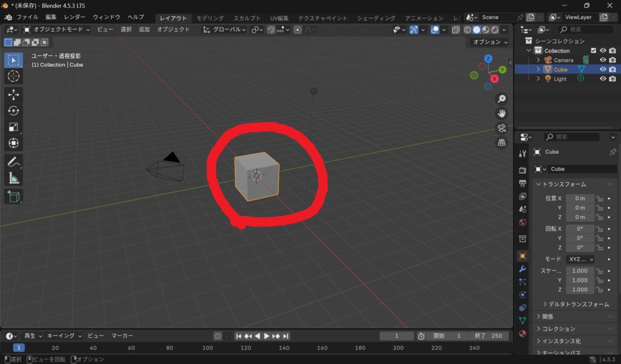Select the Rotate tool
The height and width of the screenshot is (364, 621).
point(13,111)
